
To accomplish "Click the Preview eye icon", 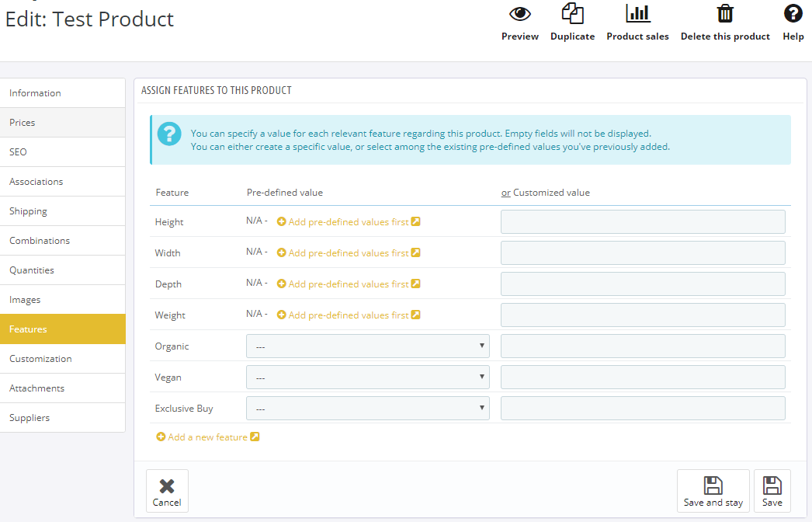I will tap(520, 14).
